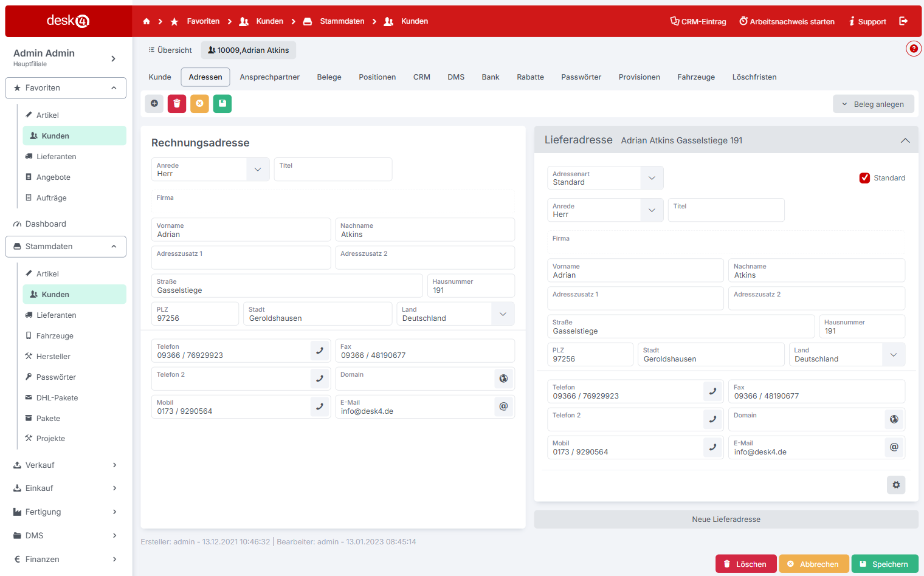
Task: Click the add new address plus icon
Action: pyautogui.click(x=154, y=104)
